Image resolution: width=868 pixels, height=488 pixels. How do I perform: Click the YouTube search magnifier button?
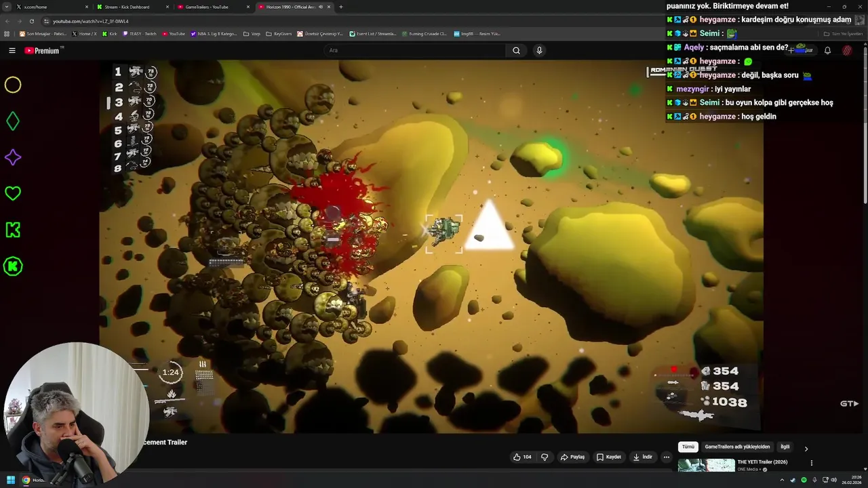[x=516, y=50]
